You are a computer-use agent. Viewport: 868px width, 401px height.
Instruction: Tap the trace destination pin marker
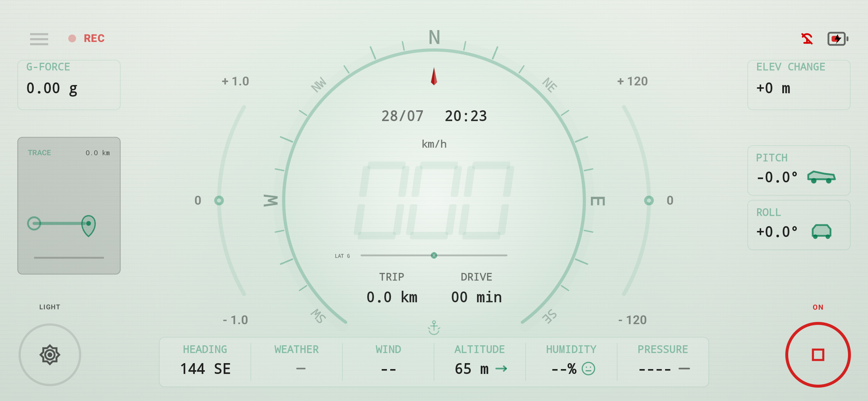click(88, 225)
